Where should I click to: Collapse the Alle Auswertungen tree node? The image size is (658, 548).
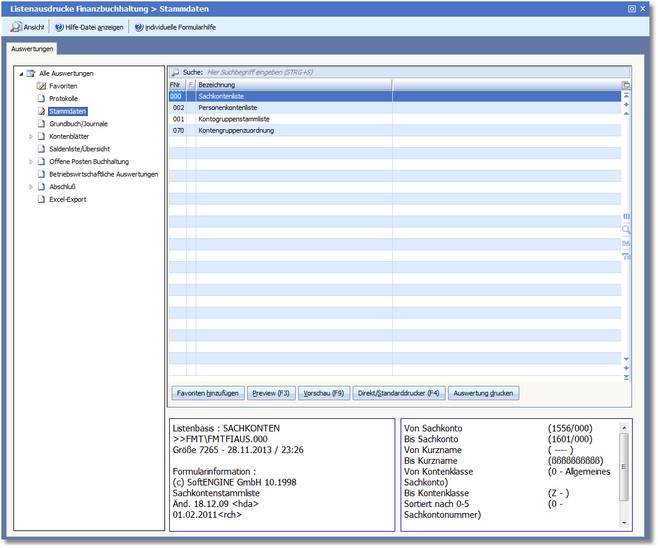20,74
